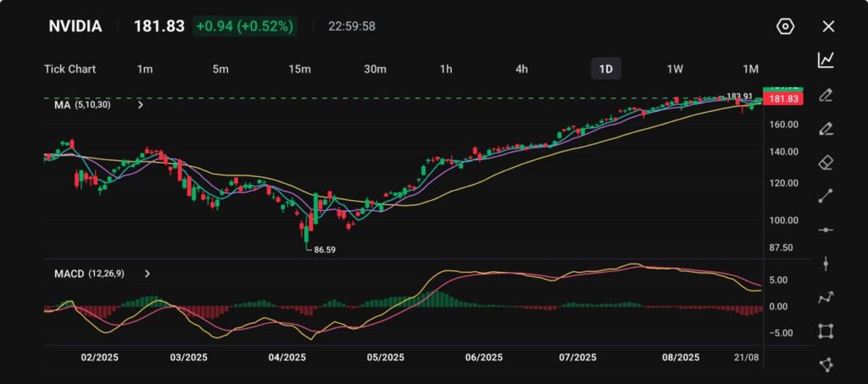
Task: Select the second pencil drawing tool
Action: (x=826, y=129)
